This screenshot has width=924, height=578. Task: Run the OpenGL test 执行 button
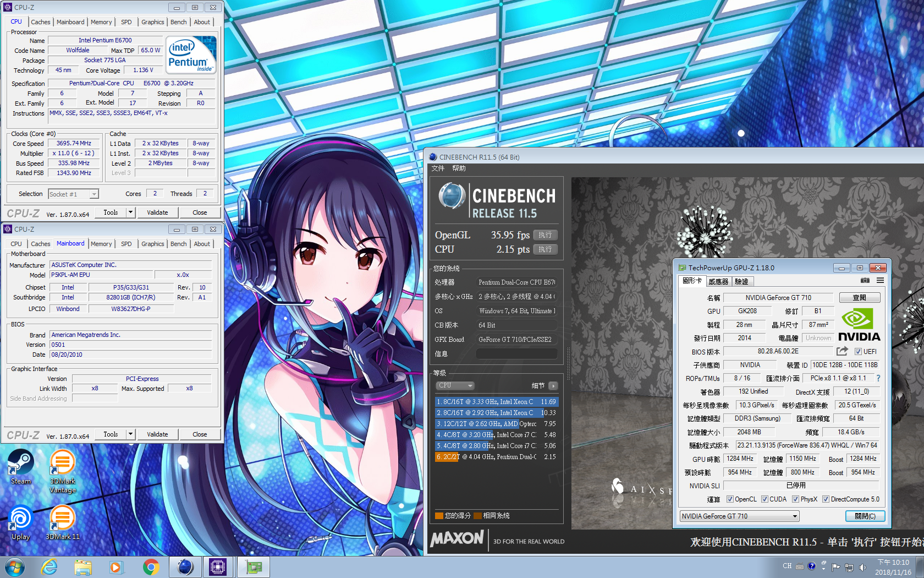point(546,235)
